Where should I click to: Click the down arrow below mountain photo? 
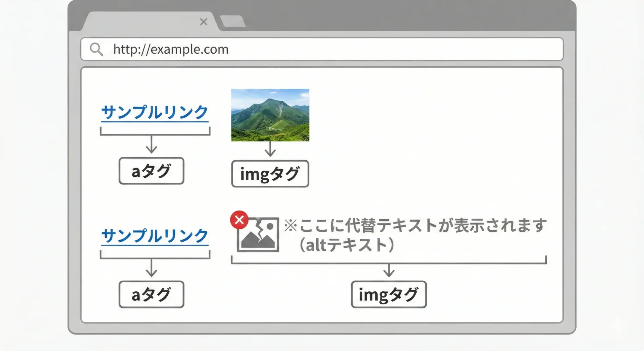[270, 149]
